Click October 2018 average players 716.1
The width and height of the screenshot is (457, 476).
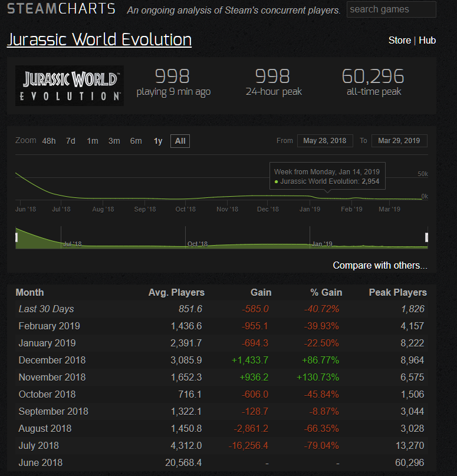190,394
